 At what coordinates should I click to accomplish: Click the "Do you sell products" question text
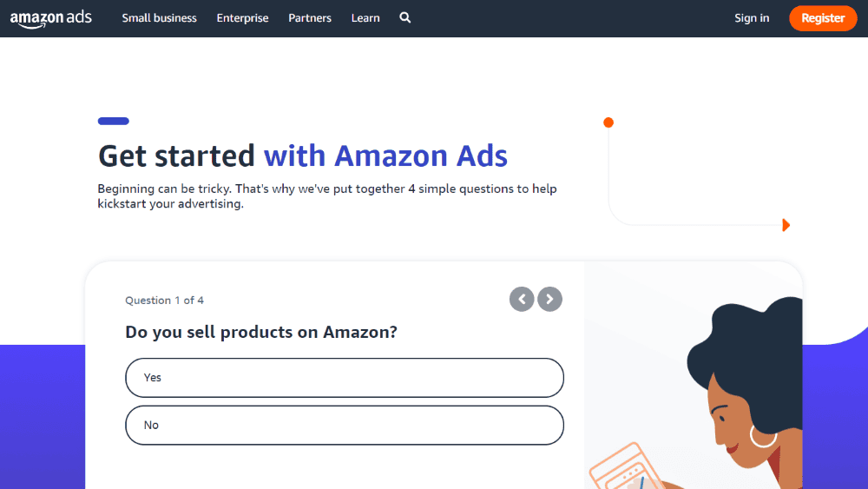(261, 332)
